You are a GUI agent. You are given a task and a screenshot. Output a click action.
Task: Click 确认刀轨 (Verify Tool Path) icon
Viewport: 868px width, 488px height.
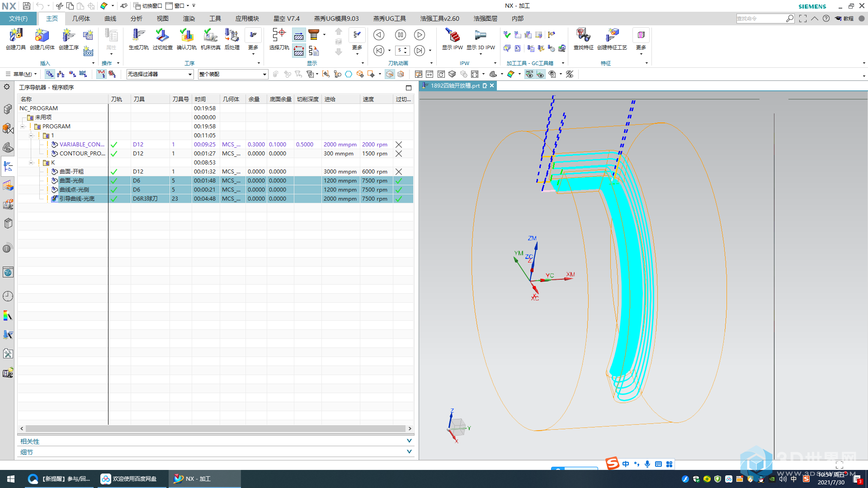pos(186,39)
